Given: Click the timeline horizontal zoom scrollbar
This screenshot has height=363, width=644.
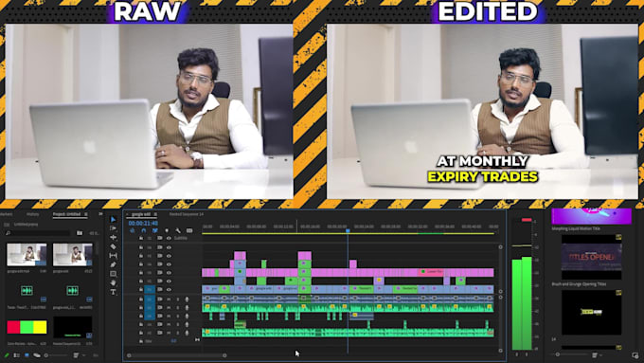Looking at the screenshot, I should 176,355.
